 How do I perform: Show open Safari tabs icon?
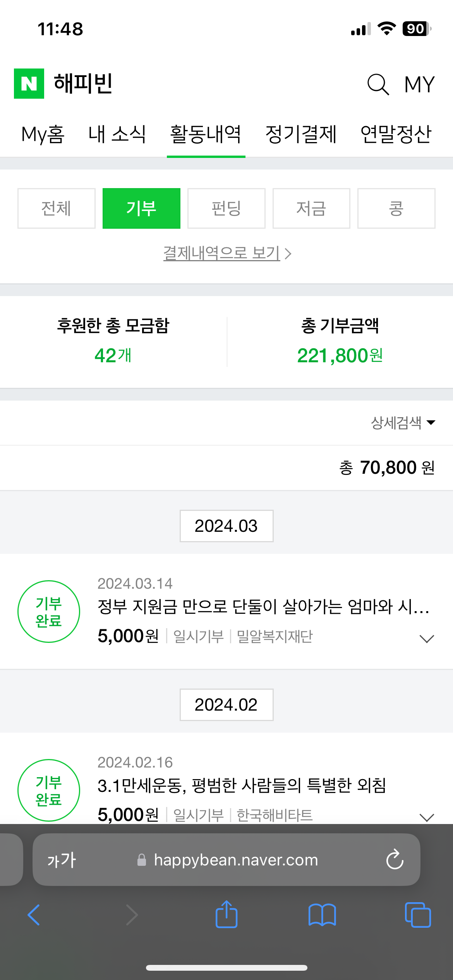[417, 915]
